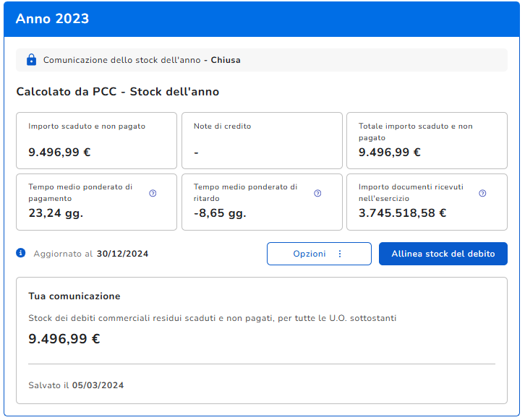Select the Importo scaduto e non pagato card

point(96,140)
